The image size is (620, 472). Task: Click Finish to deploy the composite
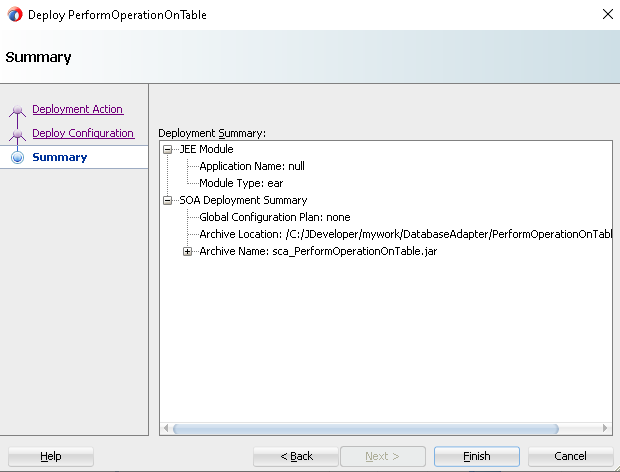(x=477, y=456)
